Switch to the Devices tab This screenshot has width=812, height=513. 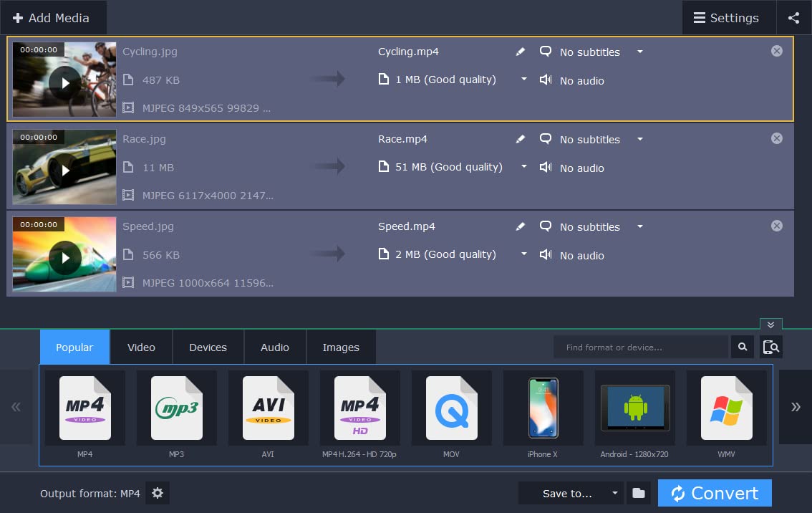208,347
